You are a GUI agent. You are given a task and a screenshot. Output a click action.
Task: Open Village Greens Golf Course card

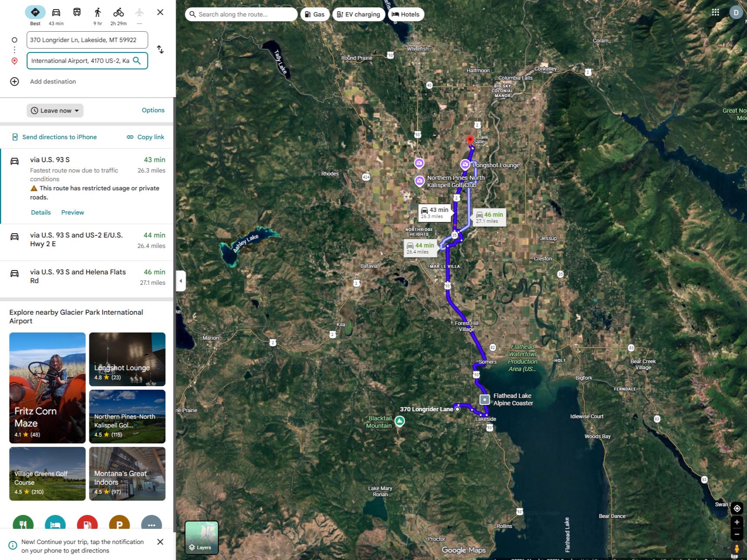tap(47, 474)
